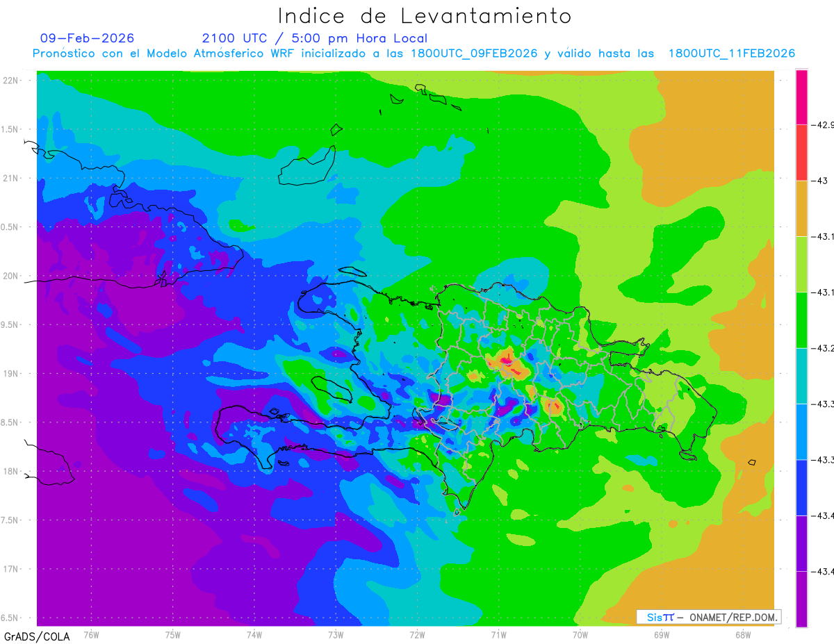Click the '19N' latitude label
834x644 pixels.
pyautogui.click(x=11, y=373)
